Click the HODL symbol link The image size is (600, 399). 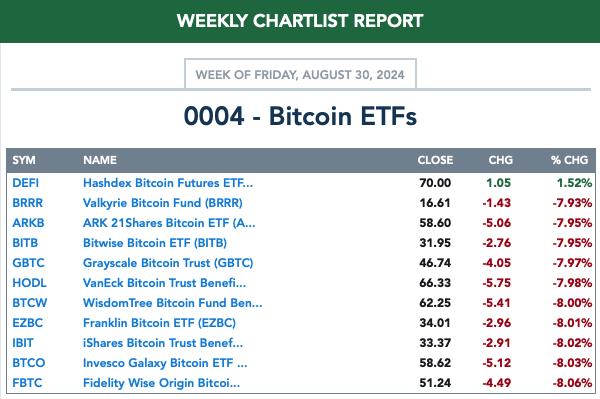click(x=29, y=283)
